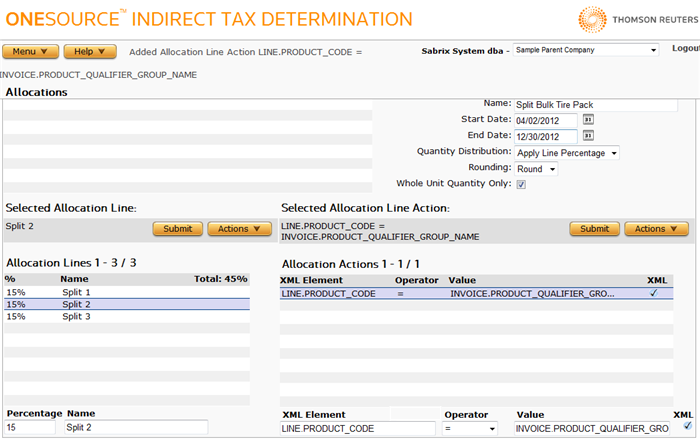Open the End Date calendar picker
Screen dimensions: 700x441
pos(588,136)
